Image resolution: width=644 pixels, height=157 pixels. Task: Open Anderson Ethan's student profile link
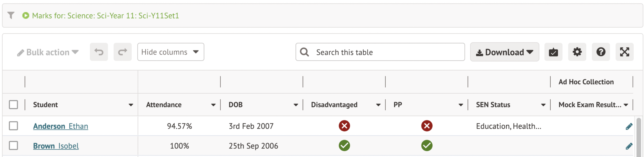click(x=61, y=126)
